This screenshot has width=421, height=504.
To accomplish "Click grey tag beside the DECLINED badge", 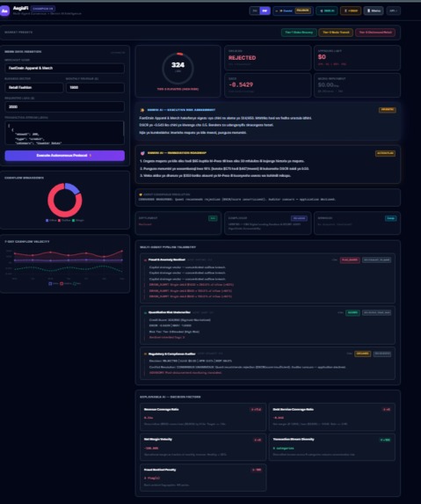I will 382,354.
